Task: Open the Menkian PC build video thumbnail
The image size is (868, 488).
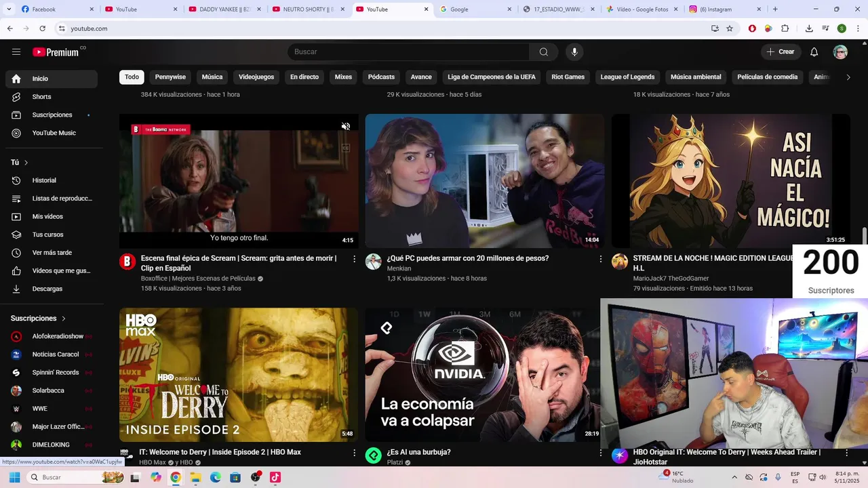Action: click(485, 181)
